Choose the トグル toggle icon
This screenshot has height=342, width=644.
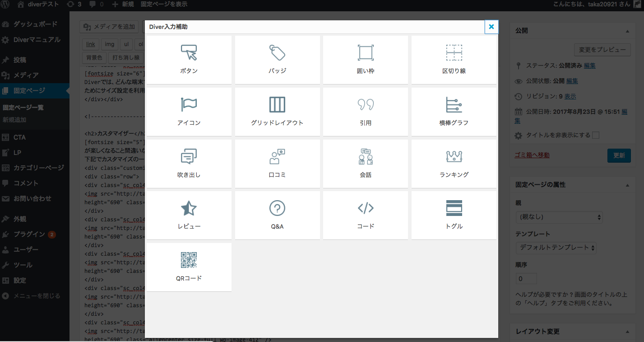pyautogui.click(x=454, y=208)
